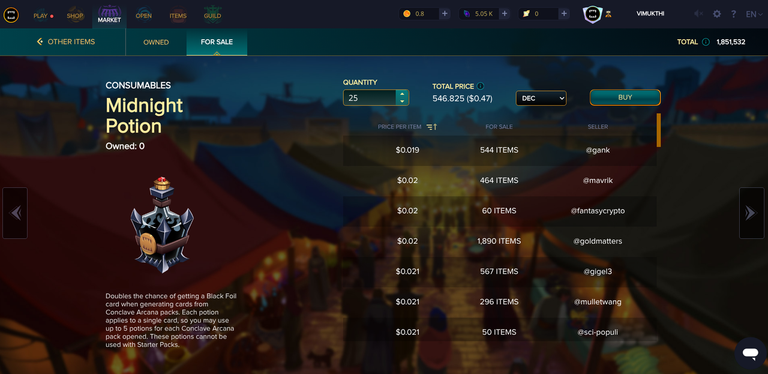Image resolution: width=768 pixels, height=374 pixels.
Task: Open the DEC currency dropdown
Action: click(541, 98)
